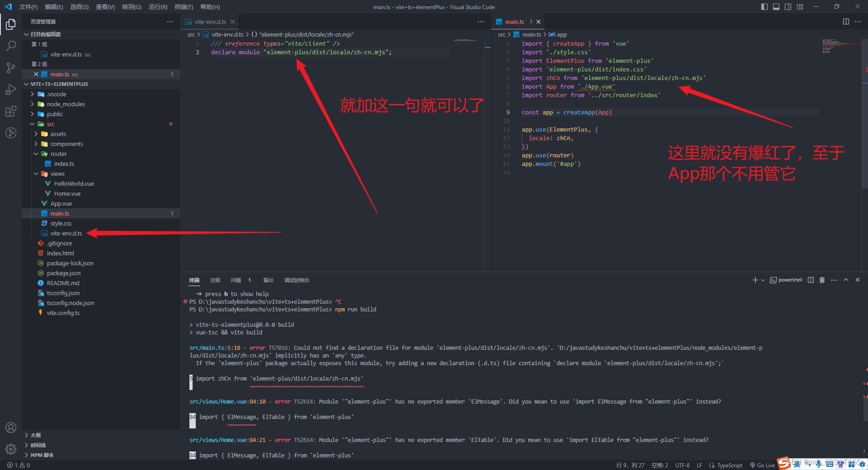Open more actions for vite-env.d.ts editor group

[481, 22]
